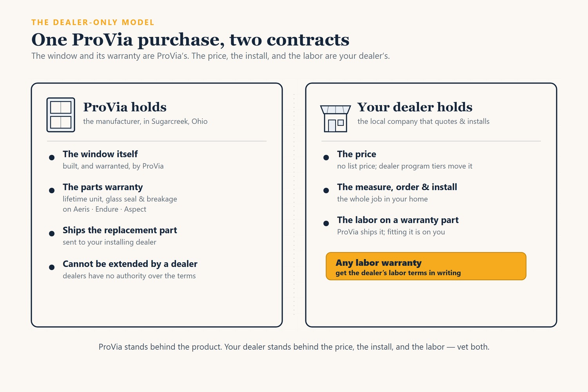Click the footer sentence ending in vet both

(294, 347)
